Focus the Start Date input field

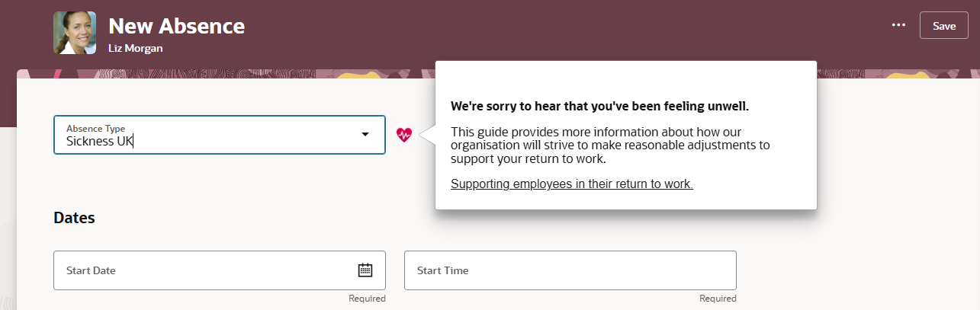(198, 270)
